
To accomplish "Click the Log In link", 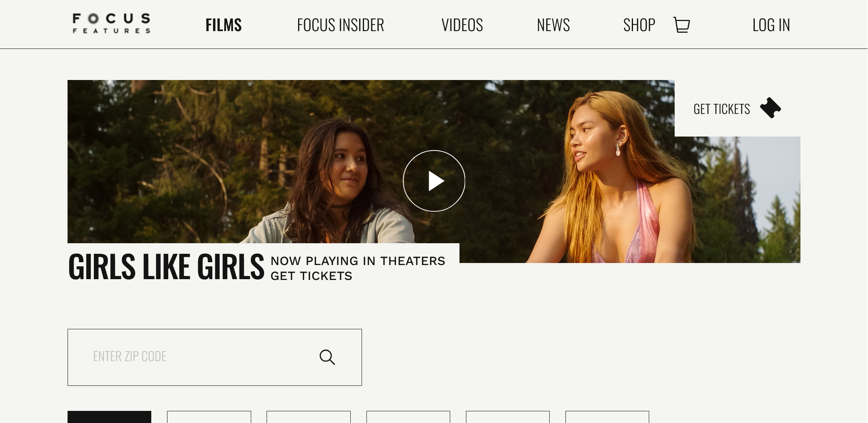I will click(x=771, y=25).
